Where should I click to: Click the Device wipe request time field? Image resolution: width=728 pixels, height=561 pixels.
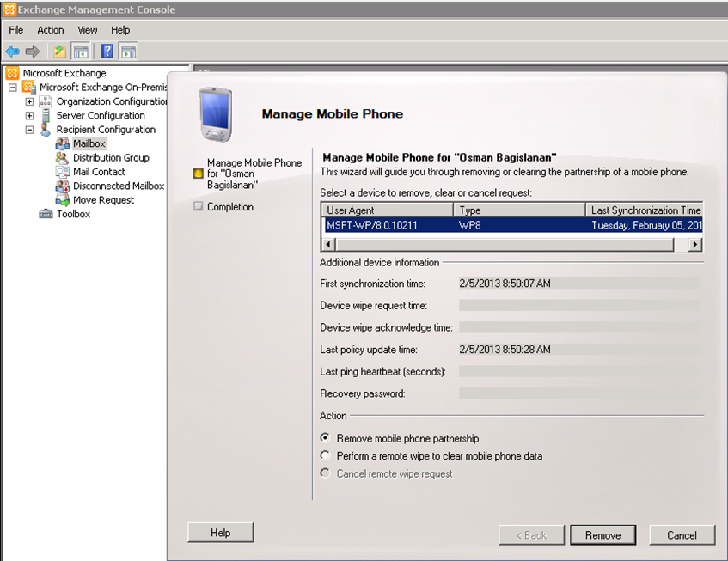click(579, 305)
